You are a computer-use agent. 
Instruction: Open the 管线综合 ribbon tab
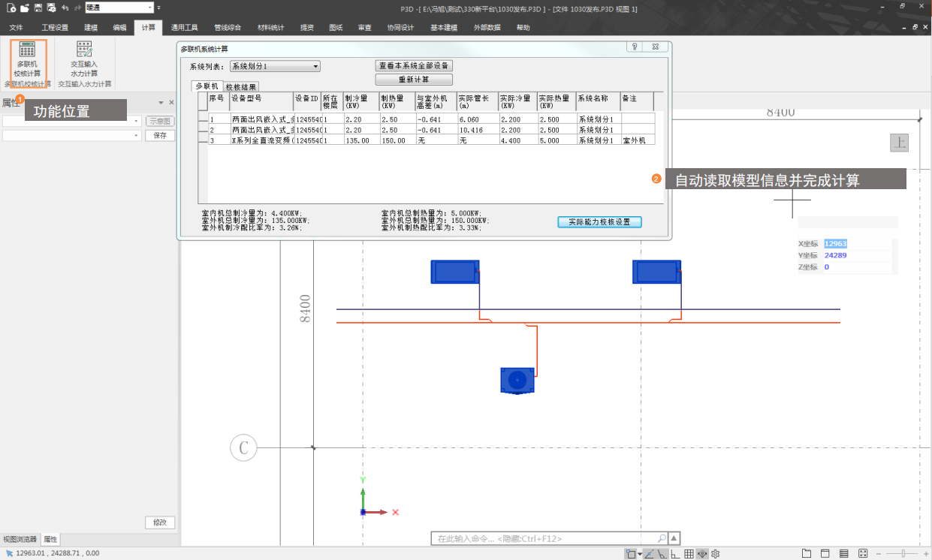click(x=228, y=28)
